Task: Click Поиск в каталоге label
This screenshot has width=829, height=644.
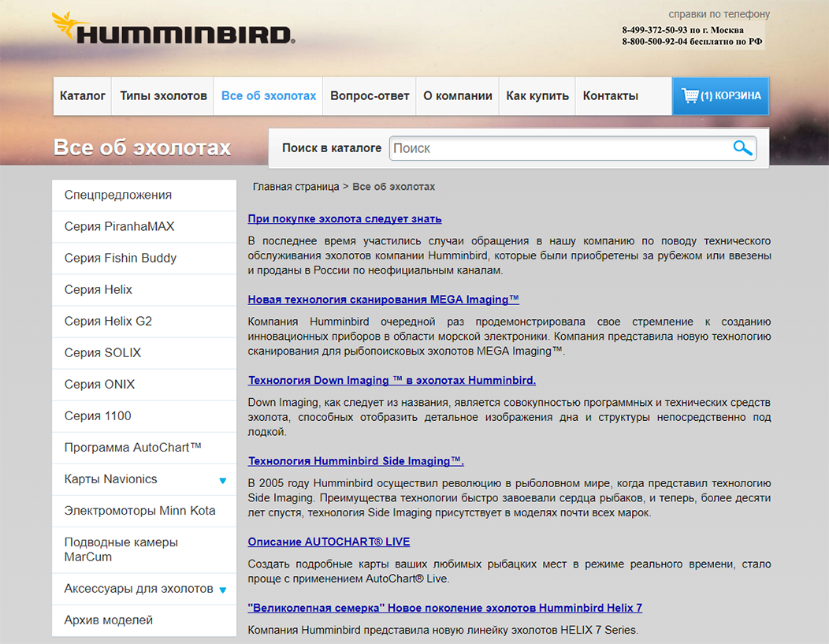Action: [x=332, y=148]
